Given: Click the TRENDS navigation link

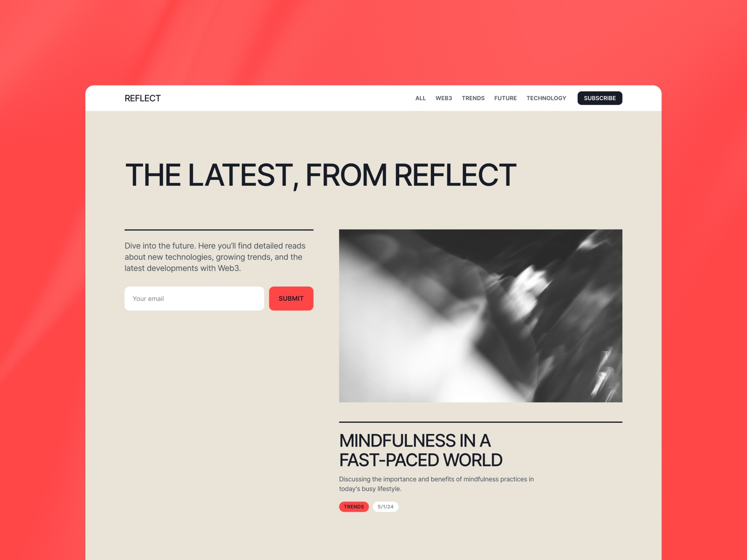Looking at the screenshot, I should point(473,98).
